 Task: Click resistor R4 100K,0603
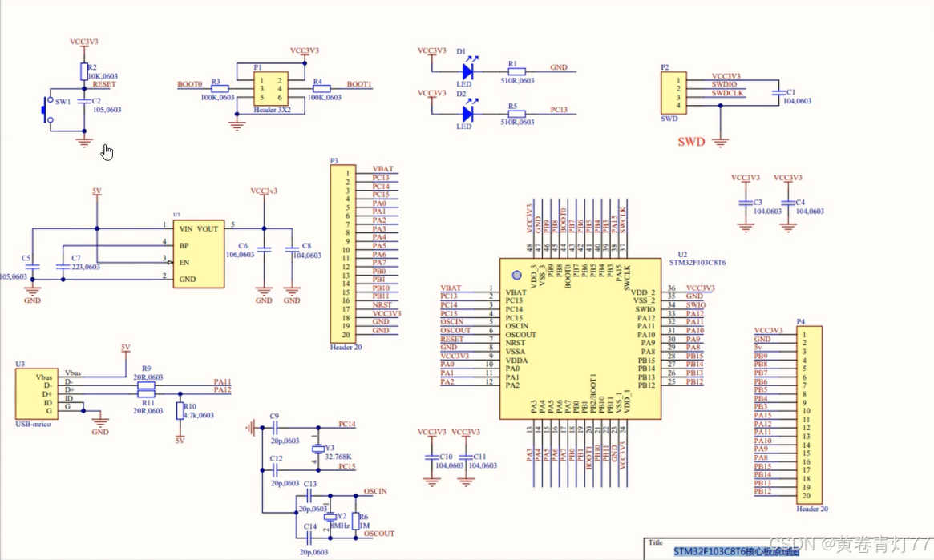[x=321, y=89]
